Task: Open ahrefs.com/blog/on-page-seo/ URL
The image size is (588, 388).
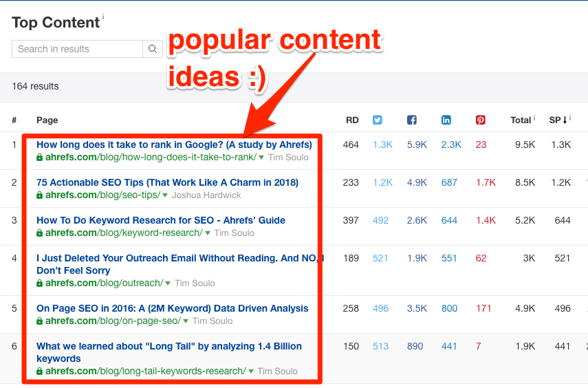Action: [113, 321]
